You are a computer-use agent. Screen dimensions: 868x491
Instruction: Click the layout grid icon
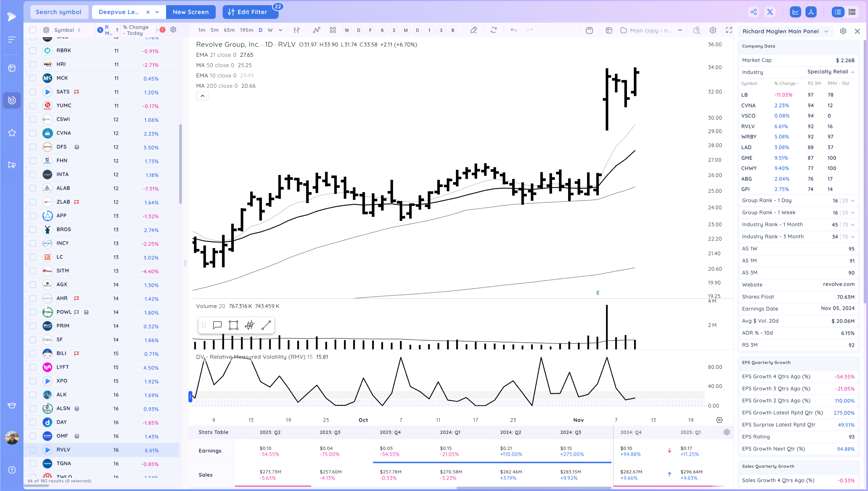click(x=333, y=30)
